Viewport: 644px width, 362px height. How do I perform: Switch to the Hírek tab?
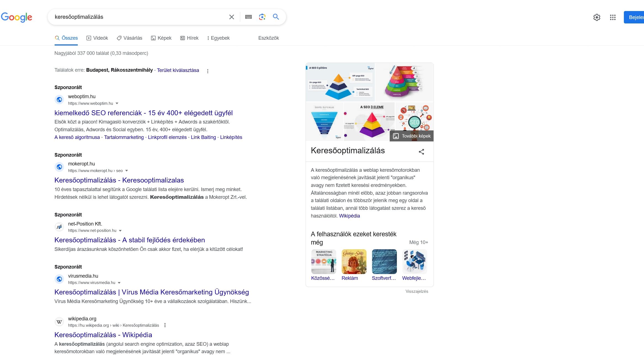point(189,38)
